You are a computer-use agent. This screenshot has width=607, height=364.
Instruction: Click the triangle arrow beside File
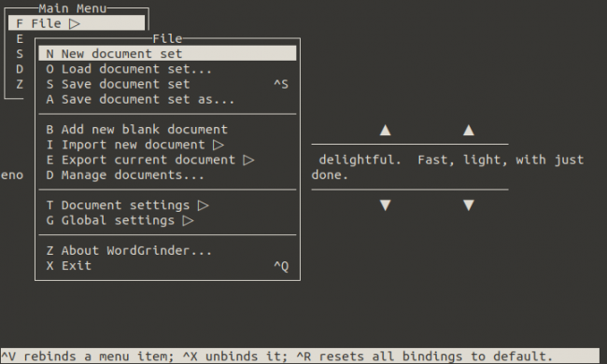point(75,23)
